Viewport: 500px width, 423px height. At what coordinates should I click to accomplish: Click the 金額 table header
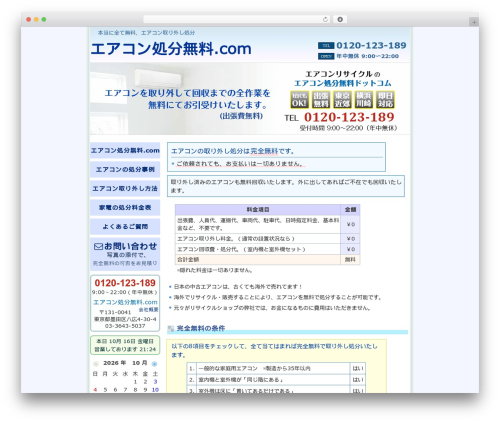click(350, 210)
